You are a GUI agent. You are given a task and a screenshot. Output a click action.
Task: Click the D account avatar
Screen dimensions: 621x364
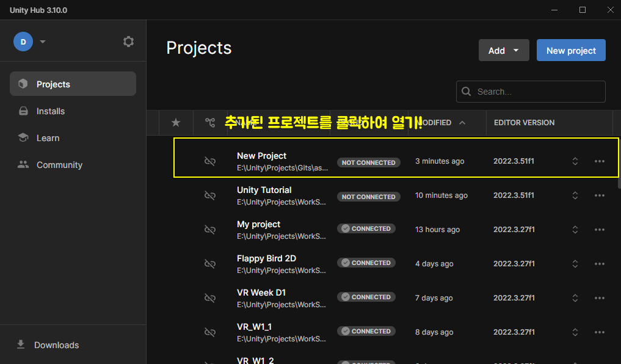pyautogui.click(x=23, y=42)
